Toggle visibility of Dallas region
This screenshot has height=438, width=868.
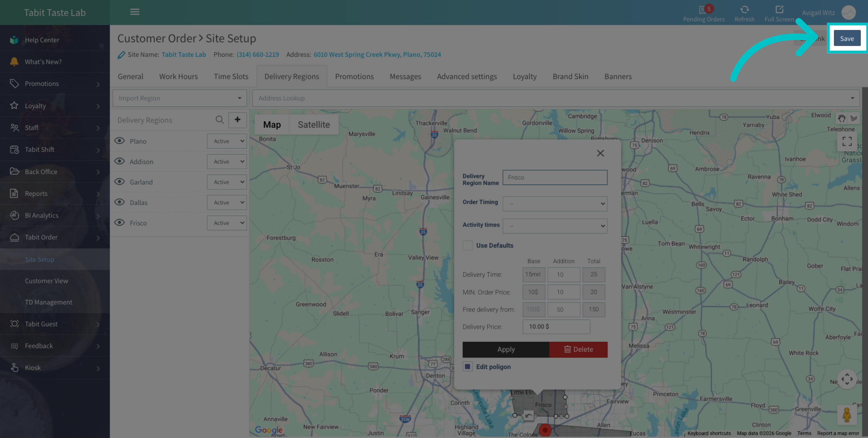click(x=120, y=202)
